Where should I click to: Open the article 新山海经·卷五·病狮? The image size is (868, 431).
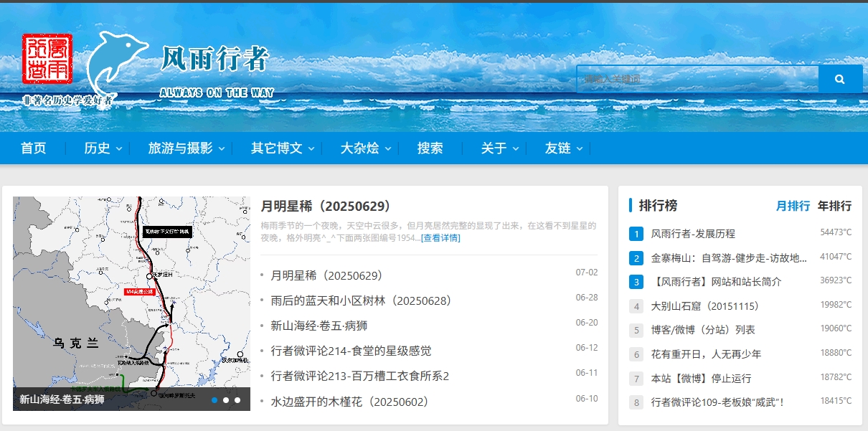tap(319, 326)
